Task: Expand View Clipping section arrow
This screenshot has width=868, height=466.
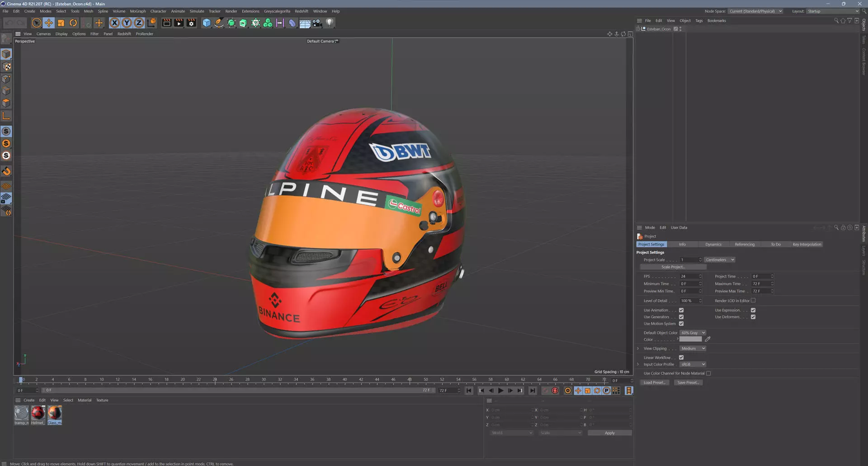Action: (638, 348)
